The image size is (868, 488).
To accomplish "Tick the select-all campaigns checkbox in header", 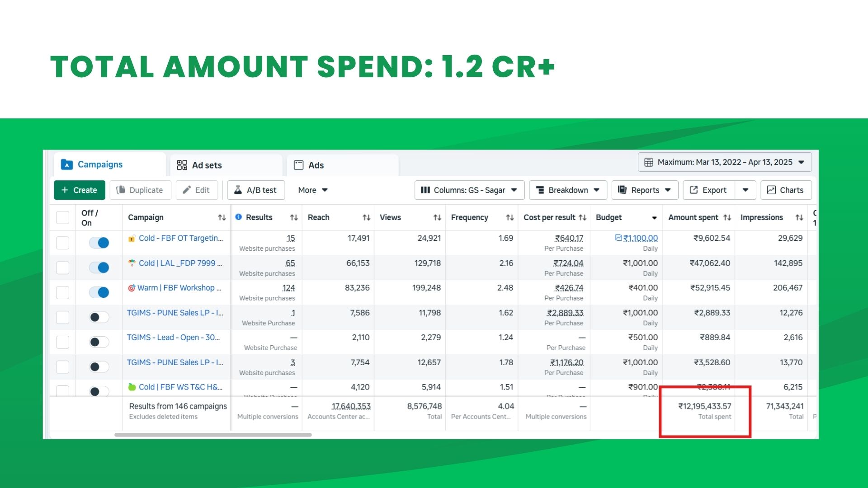I will tap(62, 217).
